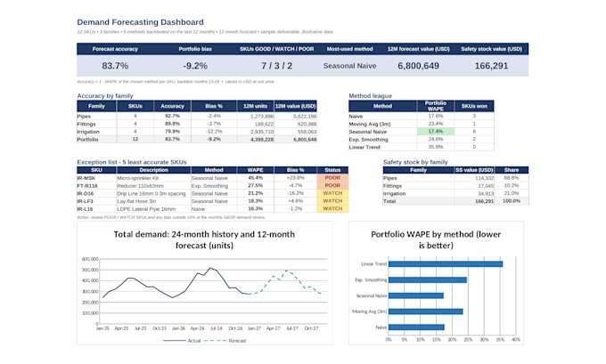Select the Fittings share 10.2%
The image size is (606, 364).
(x=512, y=185)
